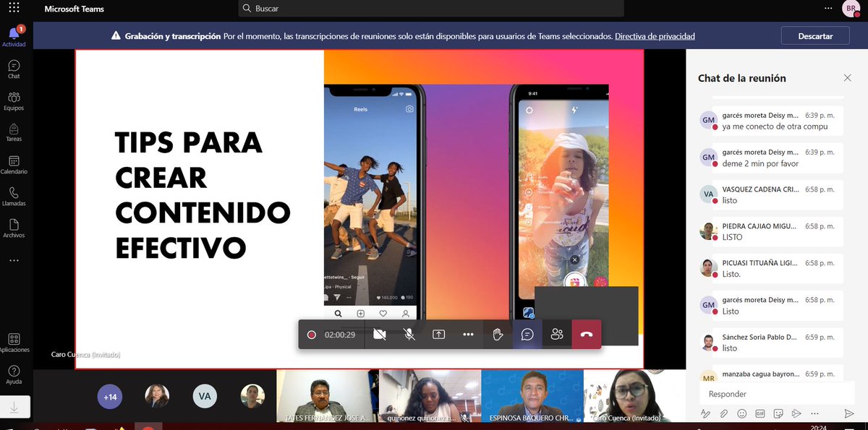868x430 pixels.
Task: Turn on the camera
Action: [x=379, y=335]
